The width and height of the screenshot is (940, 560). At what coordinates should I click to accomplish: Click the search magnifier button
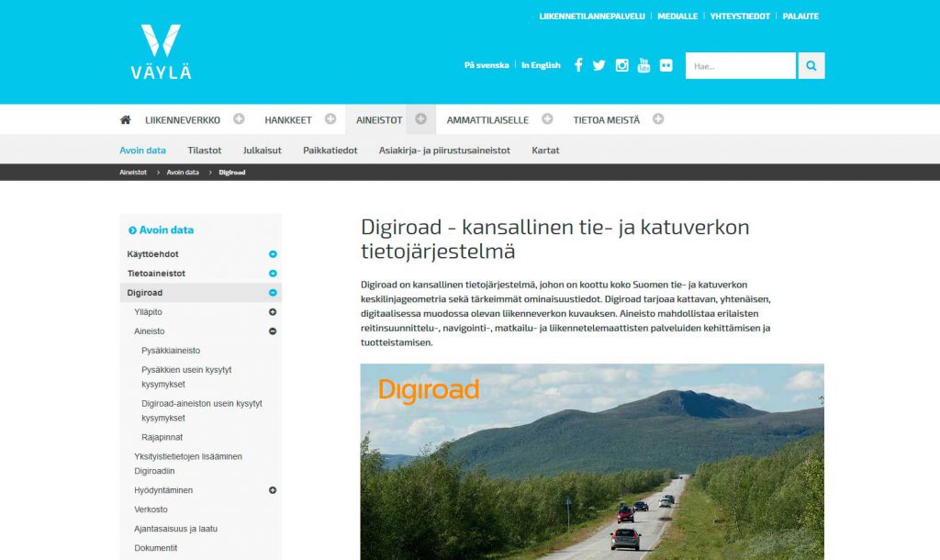[811, 66]
